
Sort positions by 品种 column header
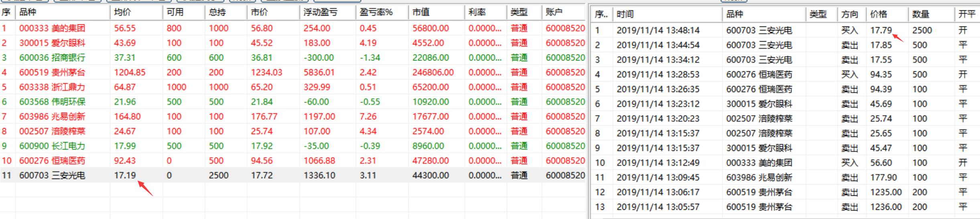pos(62,12)
